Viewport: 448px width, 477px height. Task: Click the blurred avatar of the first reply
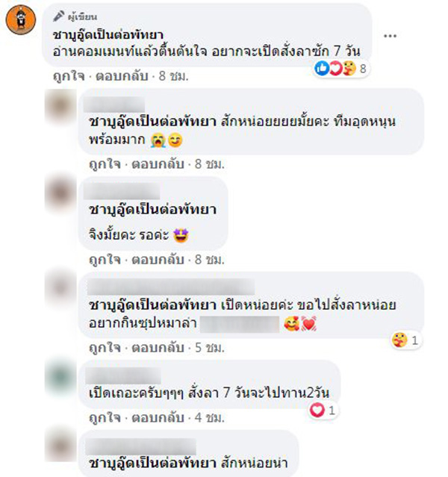click(x=60, y=105)
